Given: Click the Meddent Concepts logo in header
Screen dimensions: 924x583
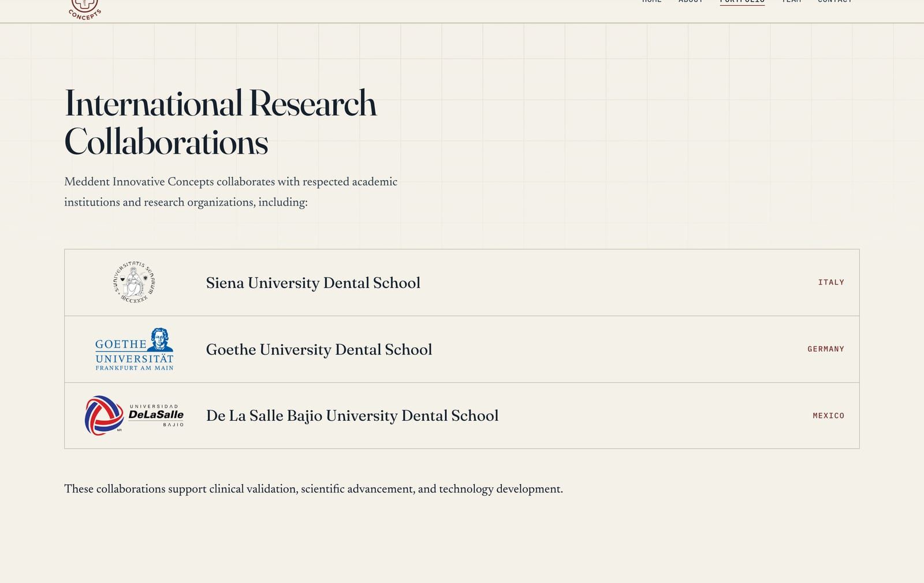Looking at the screenshot, I should [84, 10].
